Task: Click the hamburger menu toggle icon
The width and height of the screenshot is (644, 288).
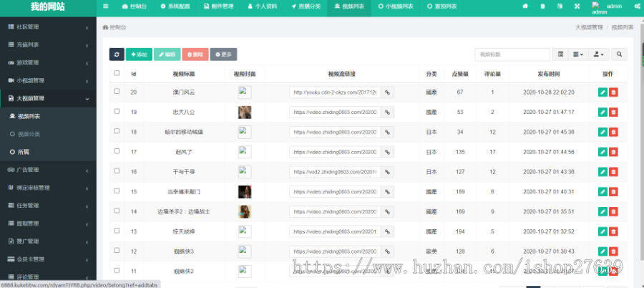Action: [x=106, y=6]
